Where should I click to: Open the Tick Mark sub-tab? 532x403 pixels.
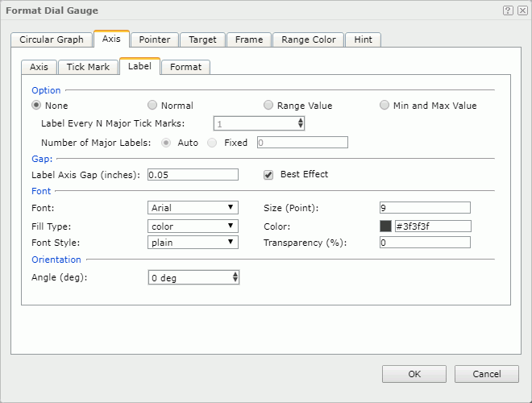pyautogui.click(x=88, y=67)
